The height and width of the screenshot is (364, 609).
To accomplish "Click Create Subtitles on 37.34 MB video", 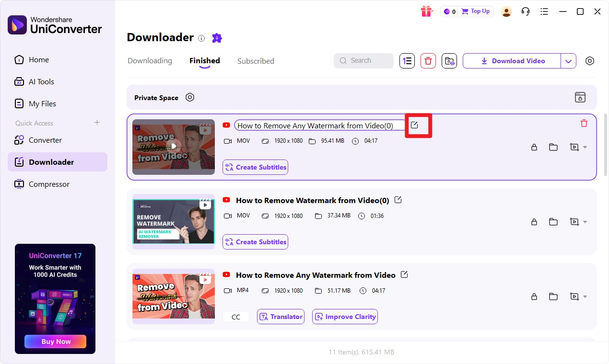I will tap(255, 242).
